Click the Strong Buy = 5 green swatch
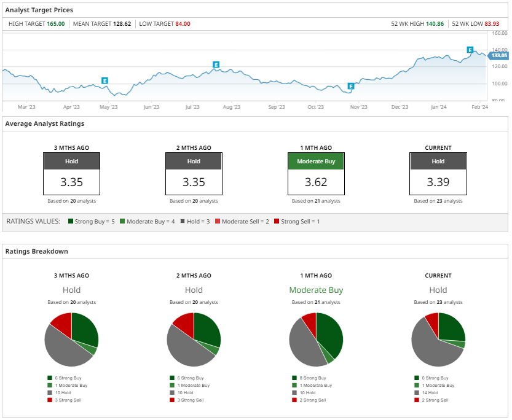This screenshot has height=420, width=512. coord(71,221)
